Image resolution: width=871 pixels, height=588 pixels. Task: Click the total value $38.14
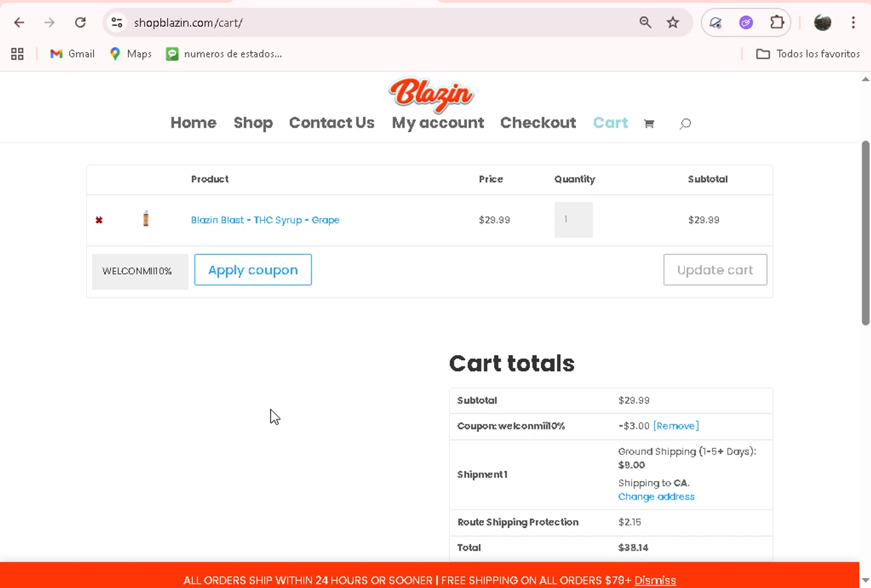pyautogui.click(x=634, y=548)
